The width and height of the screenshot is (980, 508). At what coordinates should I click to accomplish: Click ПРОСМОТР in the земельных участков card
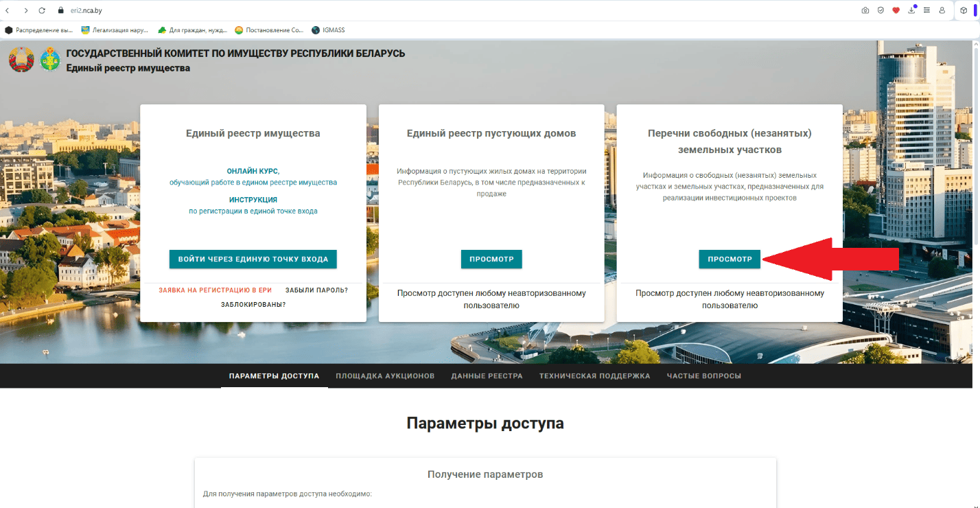pyautogui.click(x=730, y=259)
